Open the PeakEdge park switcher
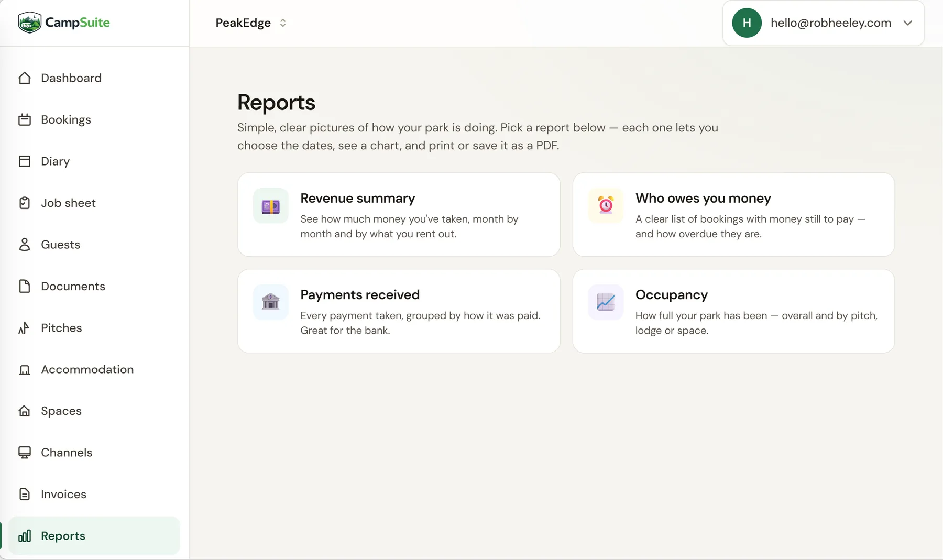Screen dimensions: 943x560 point(251,23)
